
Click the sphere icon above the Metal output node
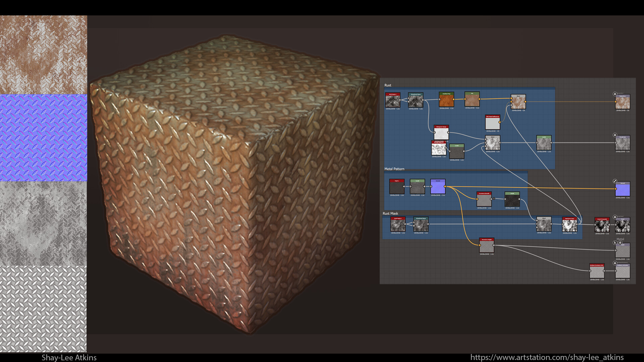(615, 217)
